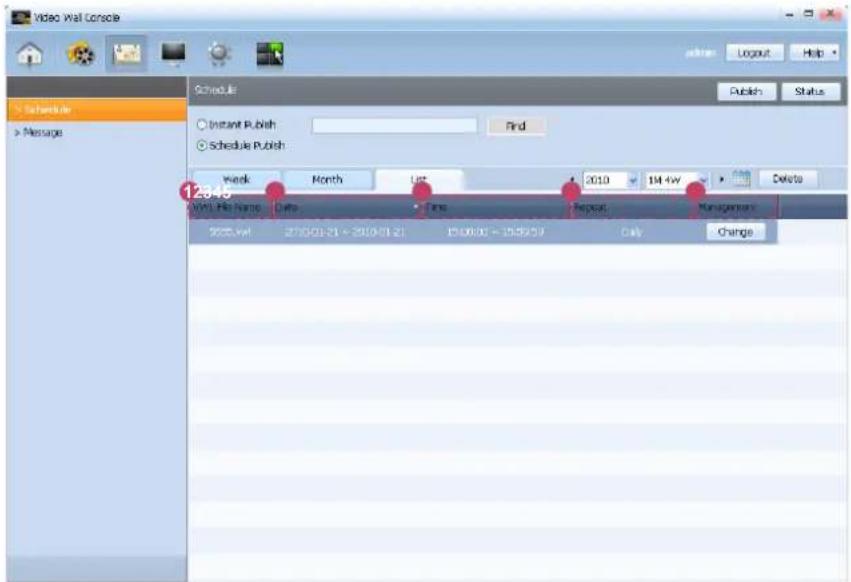851x582 pixels.
Task: Sort by the Repeat column header
Action: pyautogui.click(x=631, y=207)
